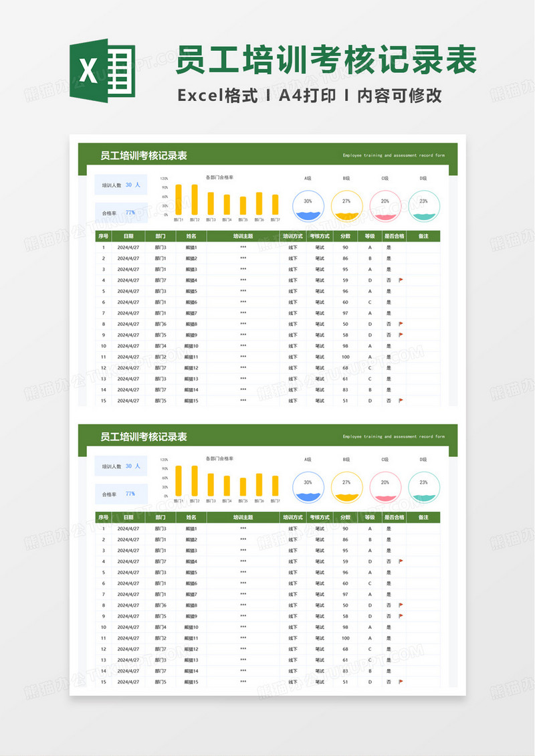Select the 熊猫11 name cell in upper sheet
Screen dimensions: 535x756
191,357
